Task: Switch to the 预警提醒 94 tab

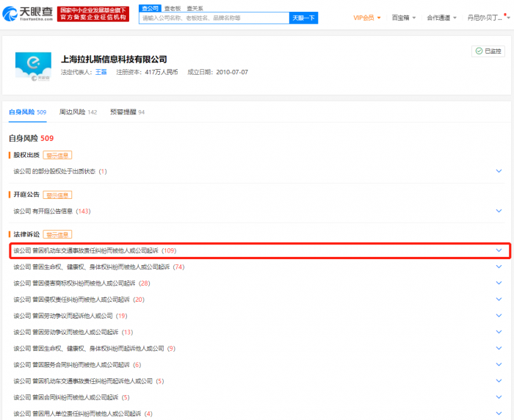Action: 127,112
